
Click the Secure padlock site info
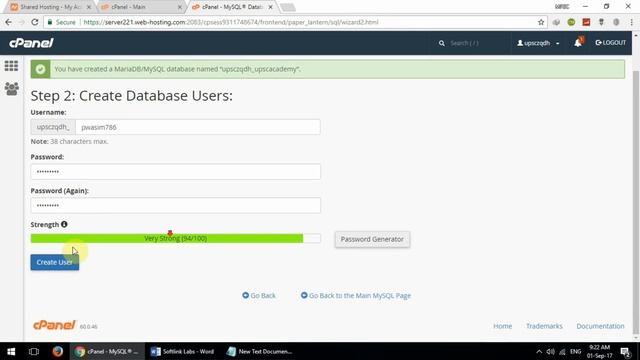coord(61,22)
